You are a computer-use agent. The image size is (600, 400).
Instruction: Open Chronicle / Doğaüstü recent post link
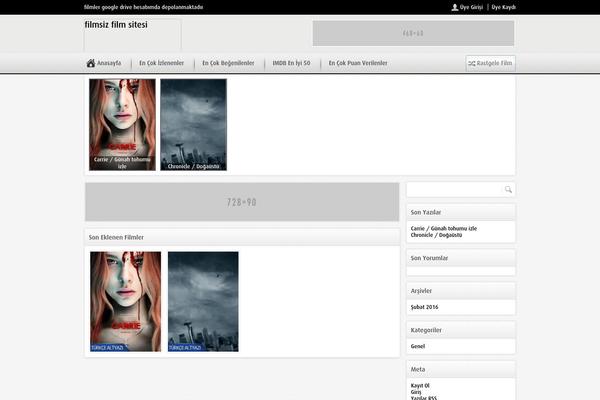(436, 235)
